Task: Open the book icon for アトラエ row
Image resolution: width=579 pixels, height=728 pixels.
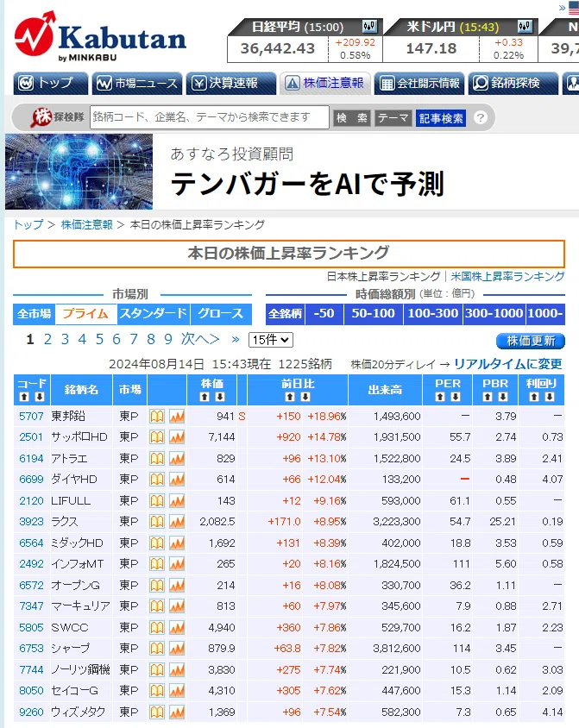Action: pos(157,458)
